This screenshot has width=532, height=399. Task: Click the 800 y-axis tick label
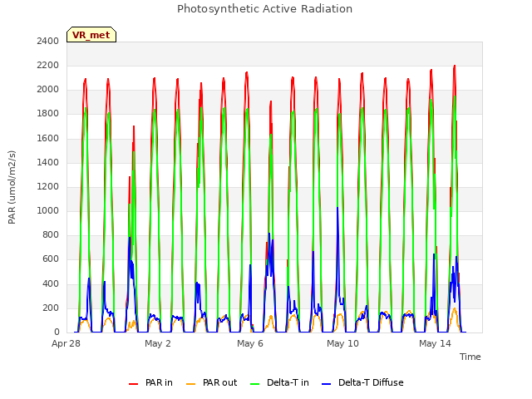[x=51, y=234]
